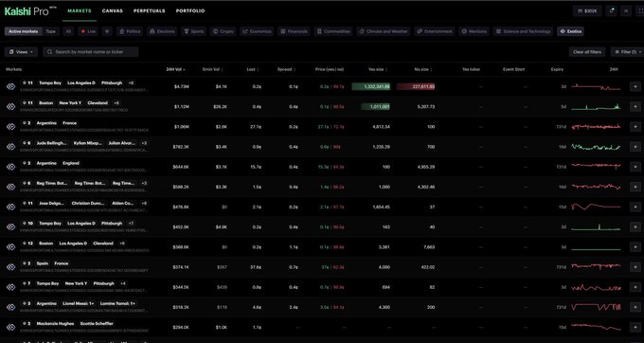644x343 pixels.
Task: Add the Spain France market via plus
Action: click(635, 267)
